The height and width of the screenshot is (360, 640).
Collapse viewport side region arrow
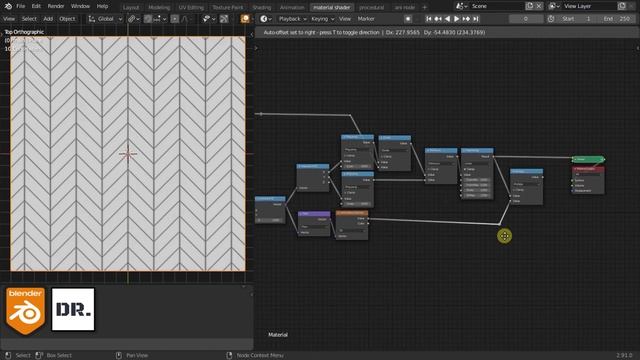pos(251,35)
